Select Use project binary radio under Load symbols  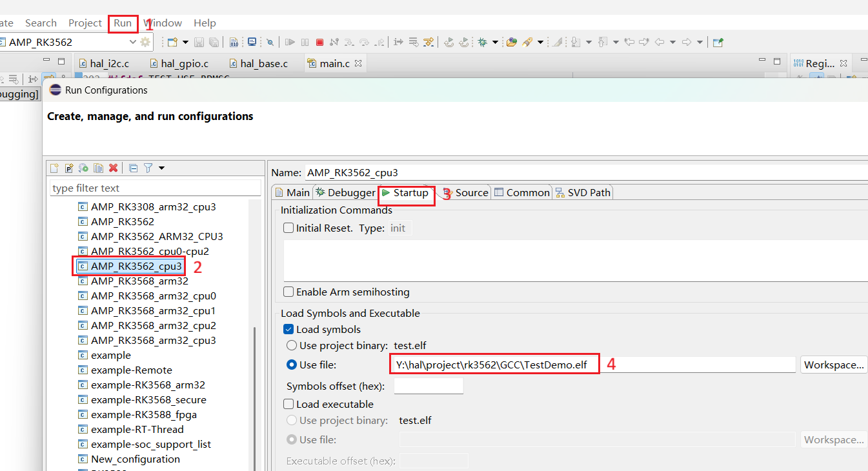[292, 345]
